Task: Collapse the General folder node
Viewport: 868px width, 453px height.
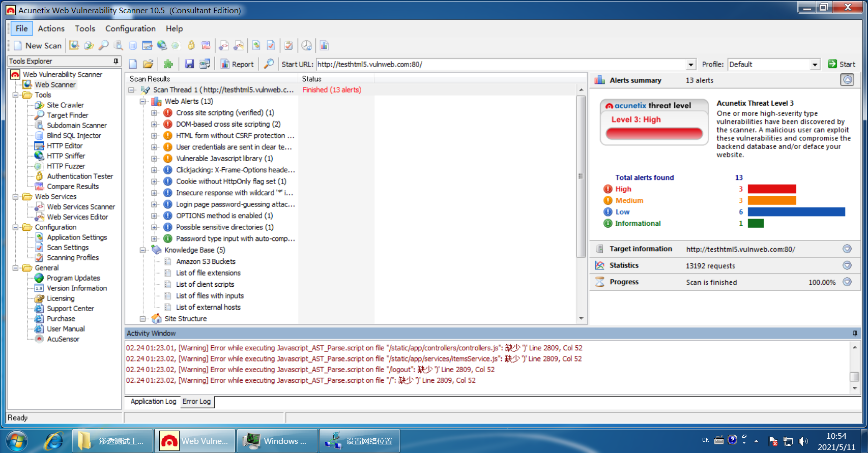Action: [16, 268]
